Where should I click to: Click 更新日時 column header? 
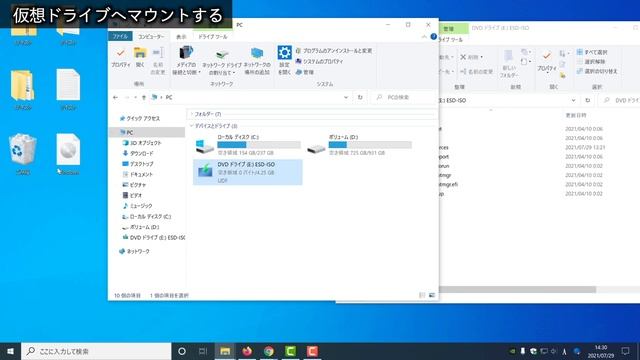click(x=576, y=116)
